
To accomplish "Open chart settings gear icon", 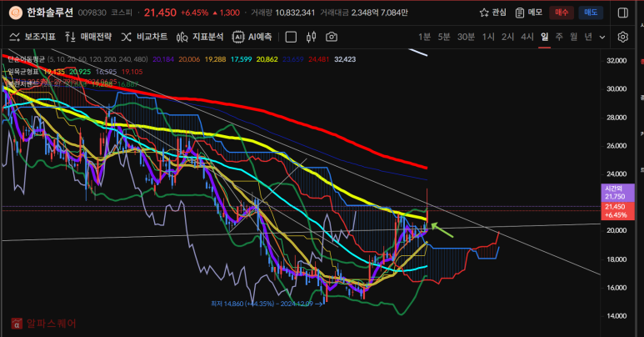I will pyautogui.click(x=622, y=37).
